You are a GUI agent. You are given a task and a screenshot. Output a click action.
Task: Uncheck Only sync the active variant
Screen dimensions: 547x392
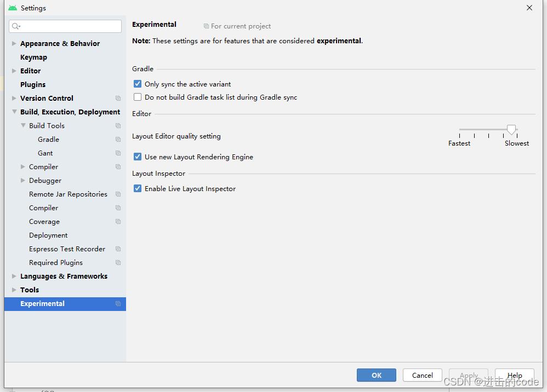(138, 84)
